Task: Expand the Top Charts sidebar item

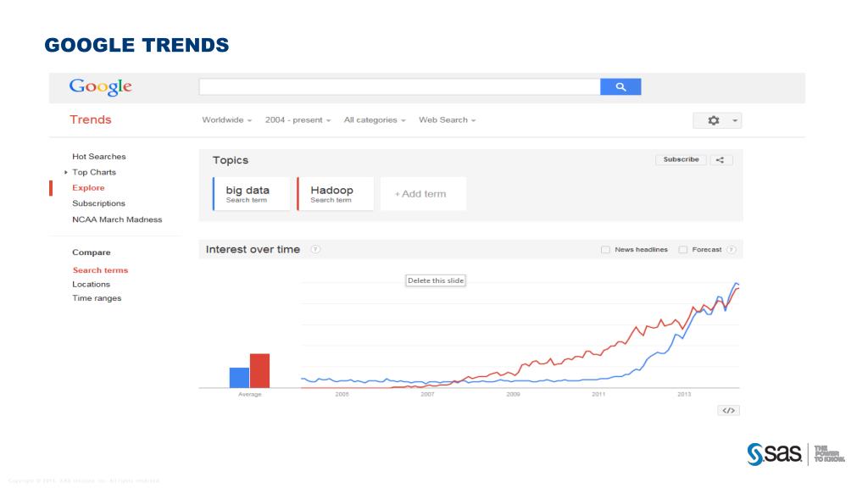Action: [93, 172]
